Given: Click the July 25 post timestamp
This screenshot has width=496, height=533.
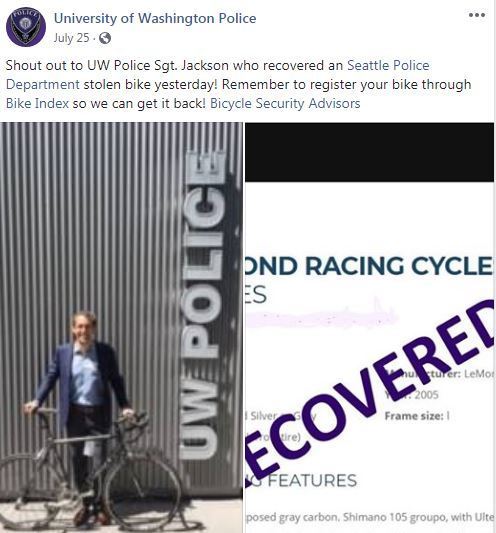Looking at the screenshot, I should point(71,38).
